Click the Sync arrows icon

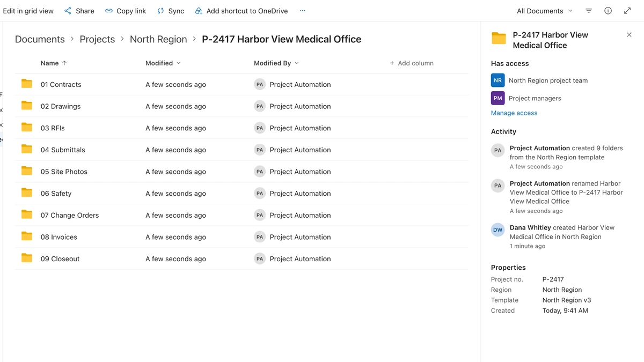point(160,11)
